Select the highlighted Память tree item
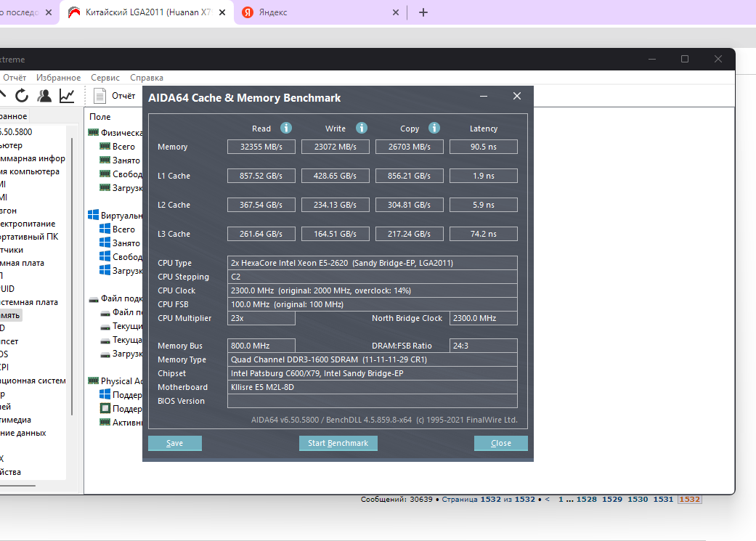 tap(11, 315)
